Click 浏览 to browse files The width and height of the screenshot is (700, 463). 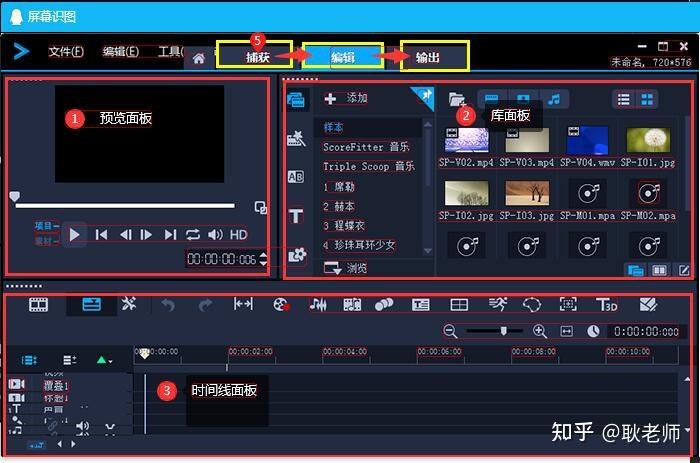pos(346,268)
